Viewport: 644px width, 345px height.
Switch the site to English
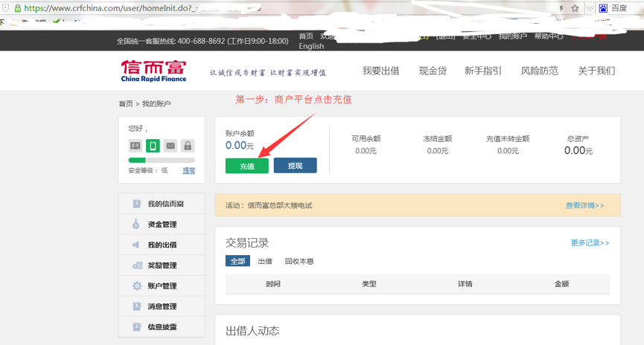[x=311, y=46]
